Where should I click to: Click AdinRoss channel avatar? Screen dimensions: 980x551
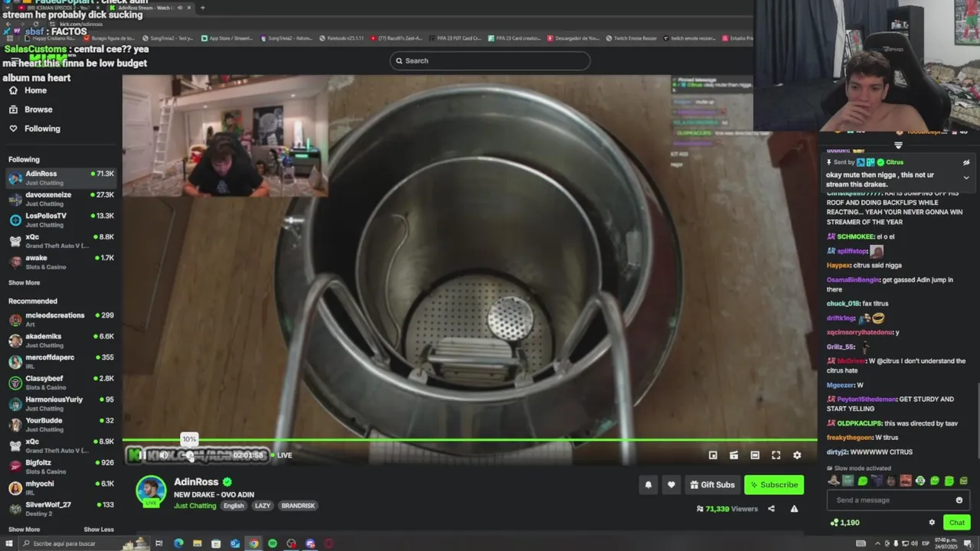(151, 491)
